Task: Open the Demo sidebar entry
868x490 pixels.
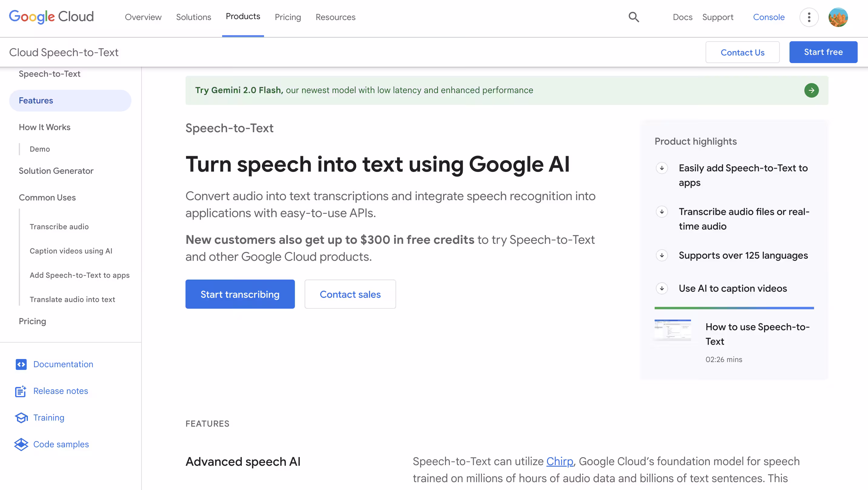Action: [40, 149]
